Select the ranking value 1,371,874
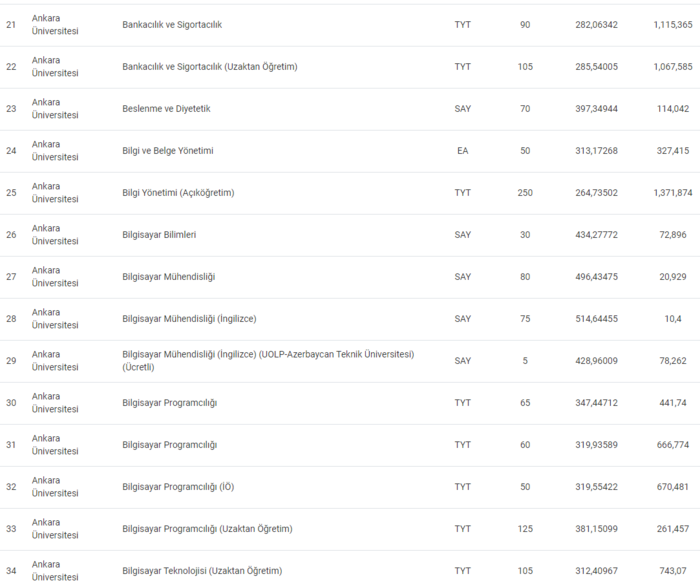 [672, 193]
